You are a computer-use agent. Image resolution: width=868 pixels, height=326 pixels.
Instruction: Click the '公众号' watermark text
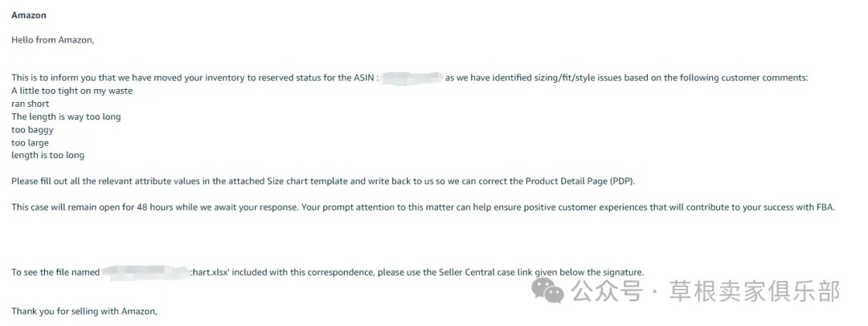(x=608, y=291)
